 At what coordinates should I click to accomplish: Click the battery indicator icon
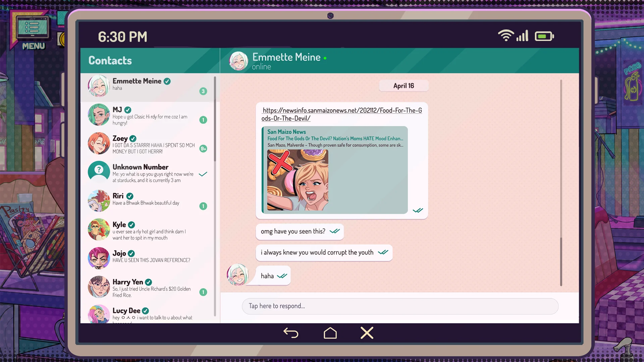coord(544,36)
